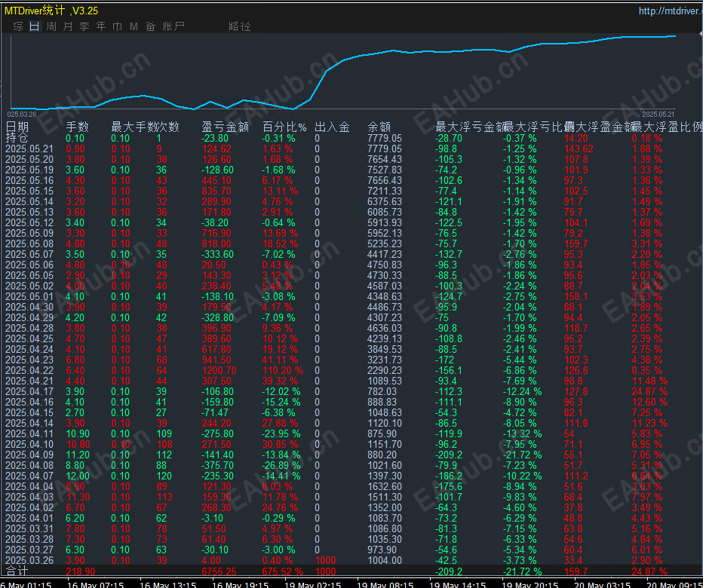The image size is (703, 588).
Task: Click chart end date label 2025.05.21
Action: click(658, 115)
